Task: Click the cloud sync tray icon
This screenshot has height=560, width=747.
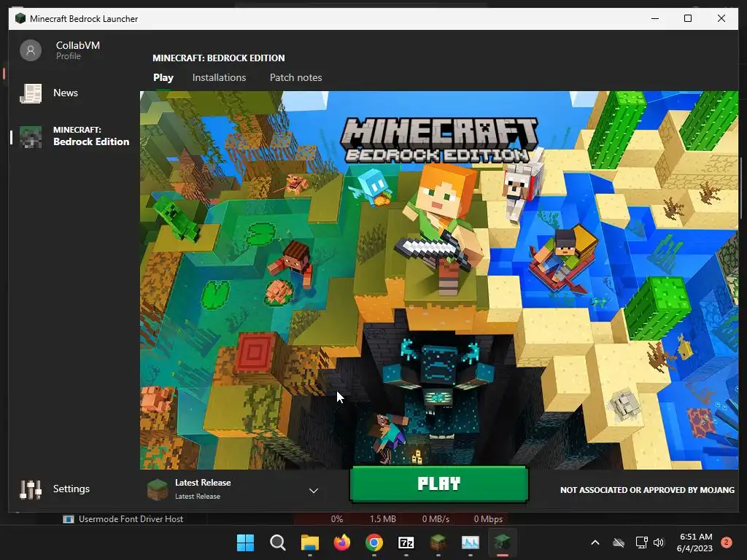Action: pos(619,542)
